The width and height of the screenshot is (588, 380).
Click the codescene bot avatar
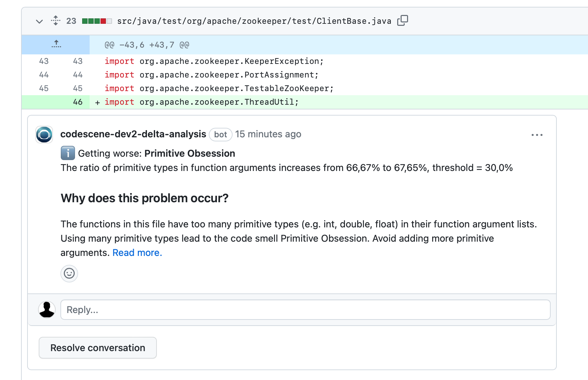pyautogui.click(x=44, y=135)
